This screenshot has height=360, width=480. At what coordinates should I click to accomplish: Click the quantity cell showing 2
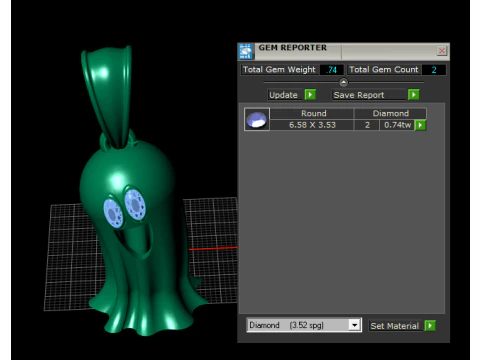(367, 125)
